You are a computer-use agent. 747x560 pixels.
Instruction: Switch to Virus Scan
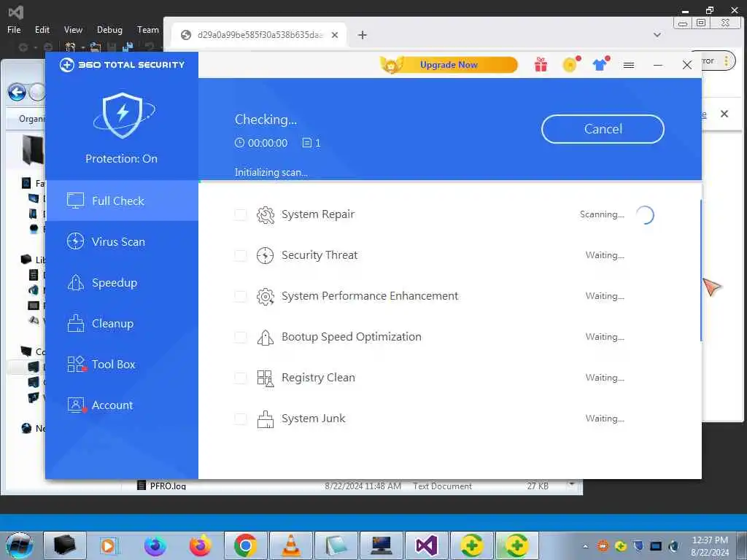(122, 242)
